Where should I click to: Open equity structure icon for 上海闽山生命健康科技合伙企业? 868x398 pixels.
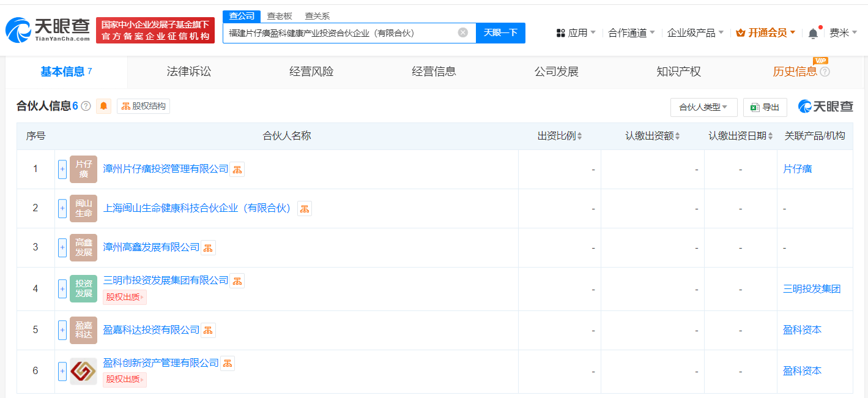coord(305,208)
